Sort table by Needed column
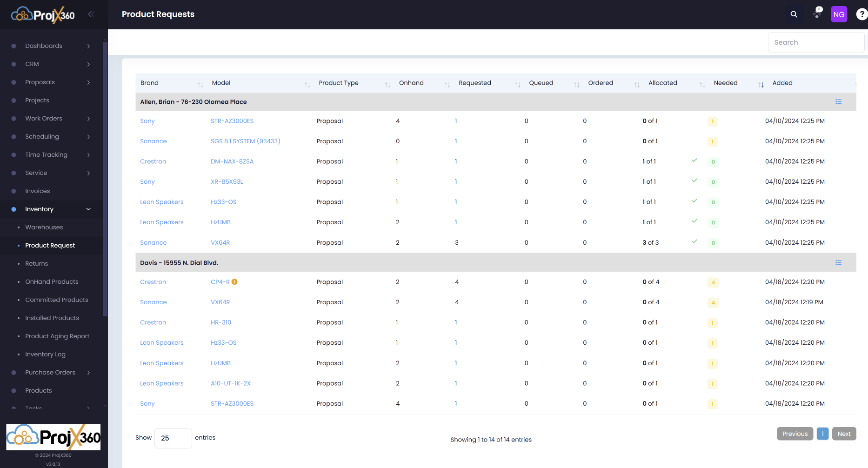868x468 pixels. pos(726,83)
